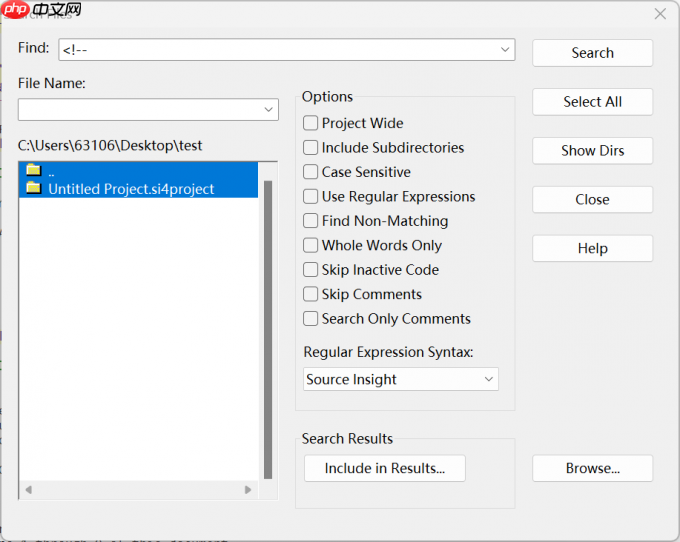Click the parent directory folder icon
This screenshot has width=680, height=542.
click(x=33, y=170)
